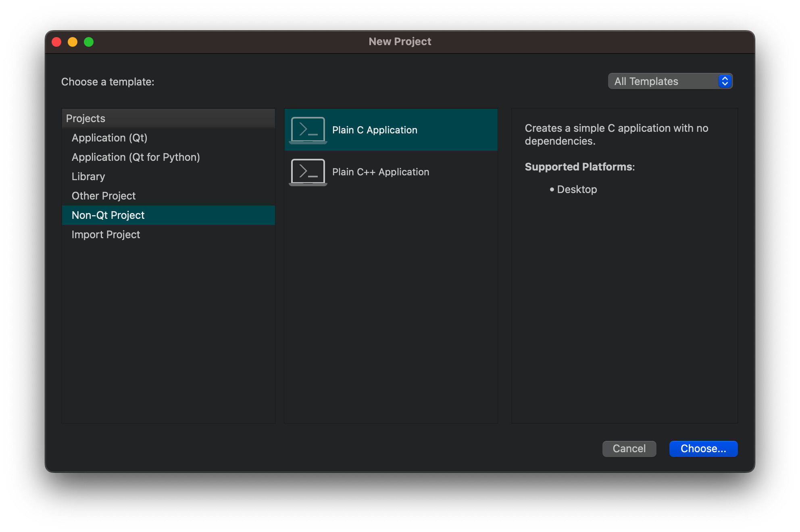Click the red close window control
800x532 pixels.
tap(57, 42)
